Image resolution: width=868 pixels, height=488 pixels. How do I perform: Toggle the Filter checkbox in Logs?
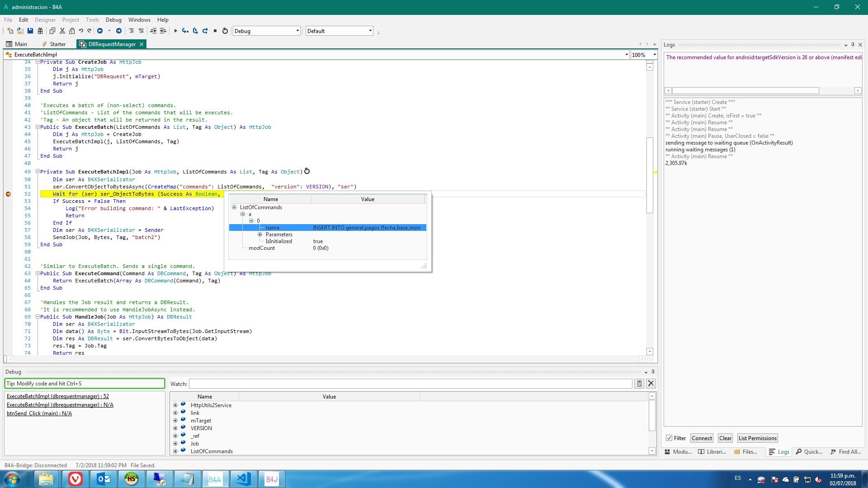point(669,438)
